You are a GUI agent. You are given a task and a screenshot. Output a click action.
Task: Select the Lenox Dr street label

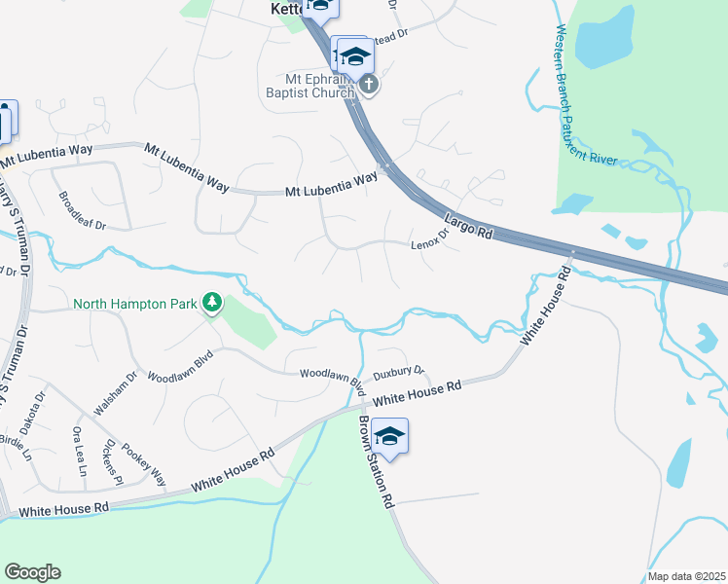(430, 238)
